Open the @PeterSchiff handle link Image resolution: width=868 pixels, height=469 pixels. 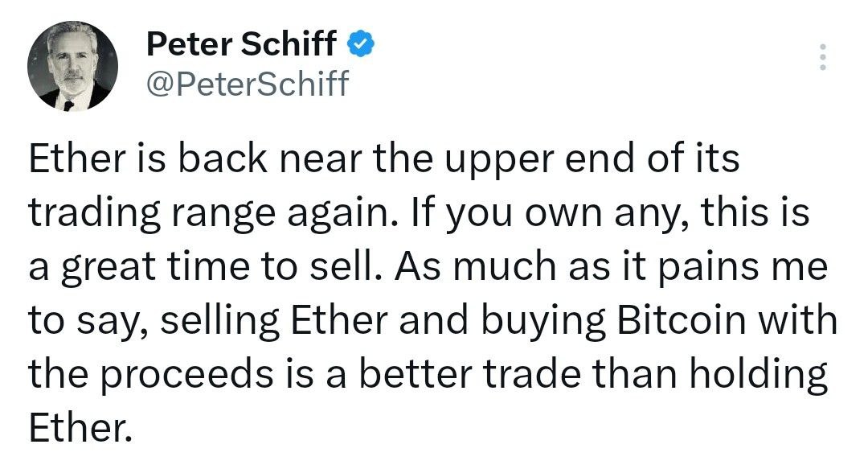point(248,83)
